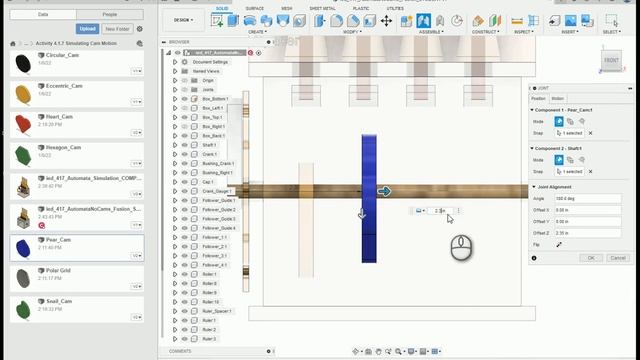Expand Document Settings node

coord(175,62)
